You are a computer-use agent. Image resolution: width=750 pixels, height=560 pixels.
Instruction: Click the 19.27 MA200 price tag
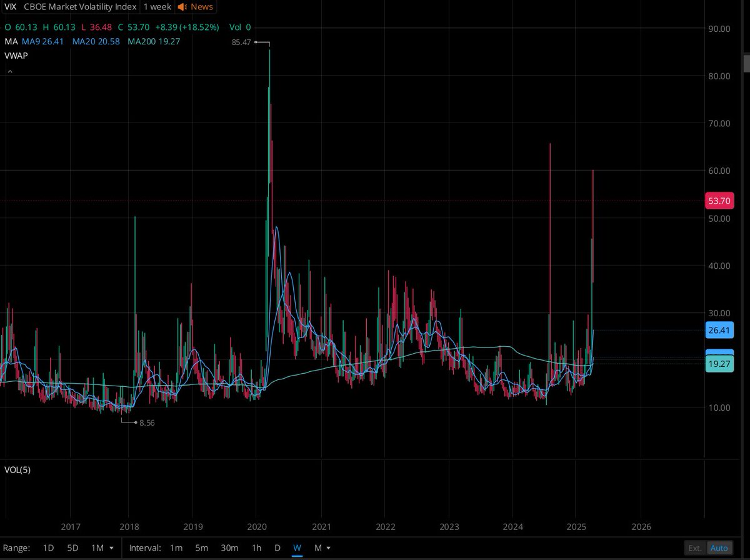coord(719,365)
